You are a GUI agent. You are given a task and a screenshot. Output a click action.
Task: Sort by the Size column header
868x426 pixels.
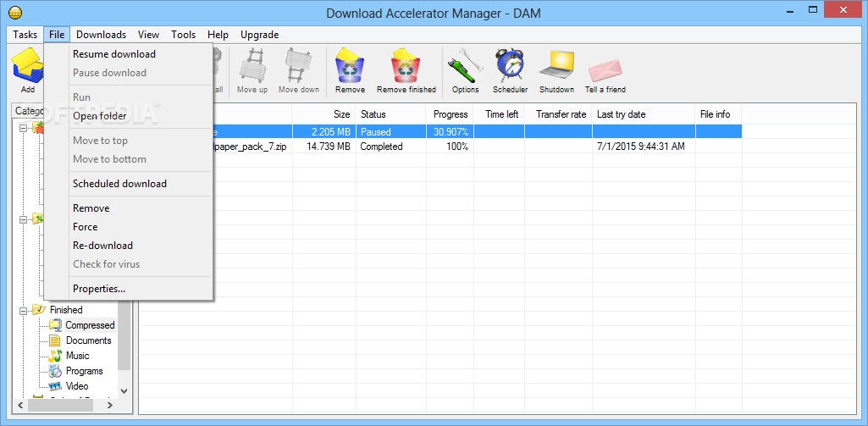[x=323, y=114]
